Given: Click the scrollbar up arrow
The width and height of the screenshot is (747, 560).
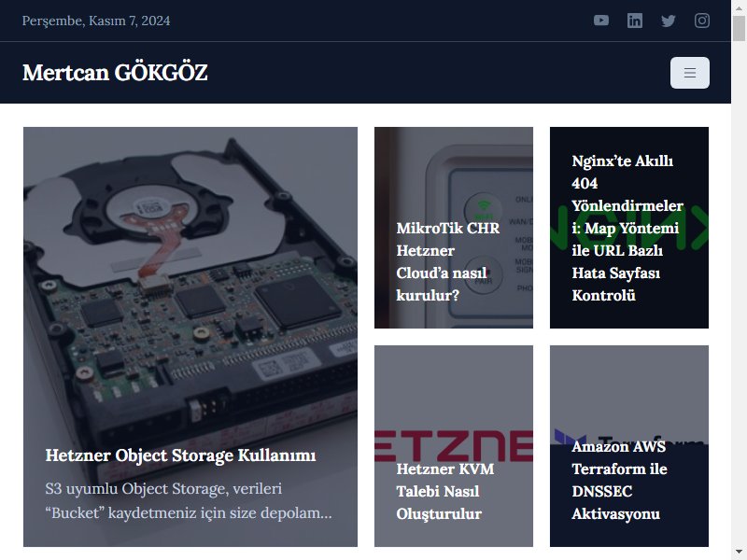Looking at the screenshot, I should (x=739, y=7).
